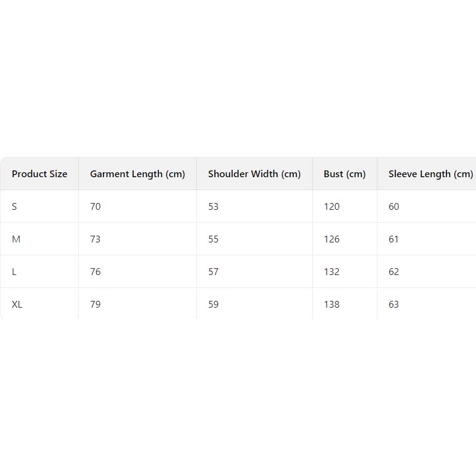Click sleeve length value 62
476x475 pixels.
point(393,272)
